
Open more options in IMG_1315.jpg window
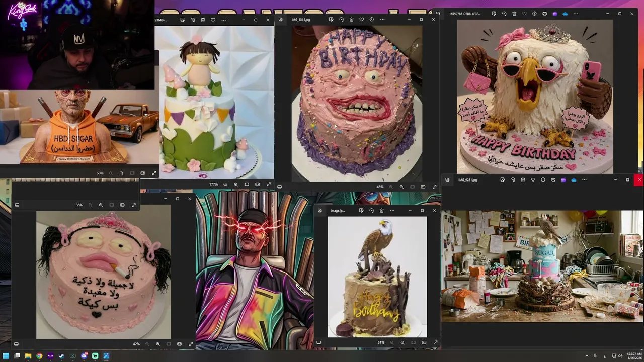pyautogui.click(x=382, y=20)
